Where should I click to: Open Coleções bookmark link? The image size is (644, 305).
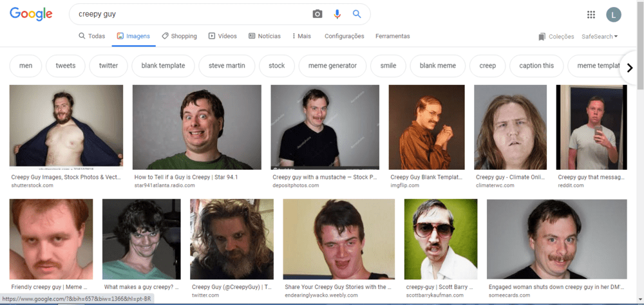[x=556, y=37]
